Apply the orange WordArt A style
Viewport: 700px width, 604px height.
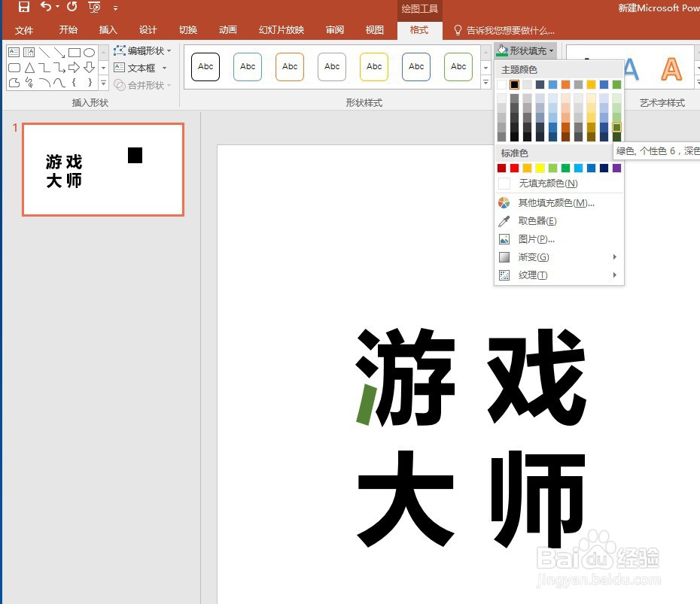[x=671, y=69]
